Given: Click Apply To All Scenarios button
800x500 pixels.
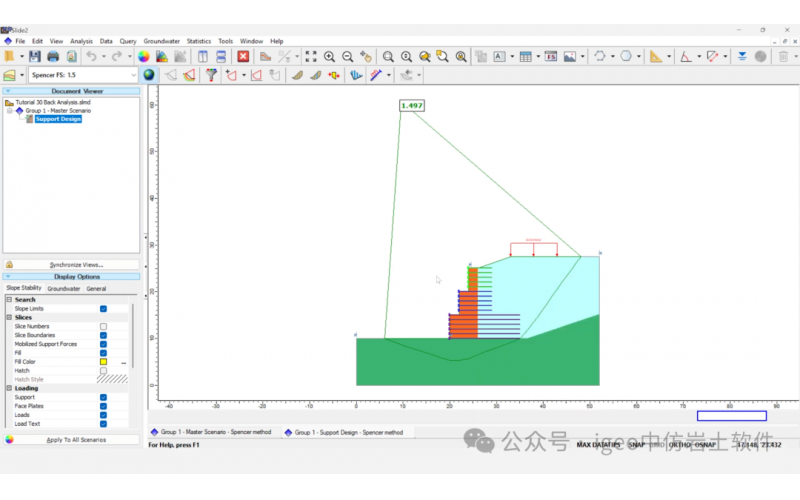Looking at the screenshot, I should point(76,439).
